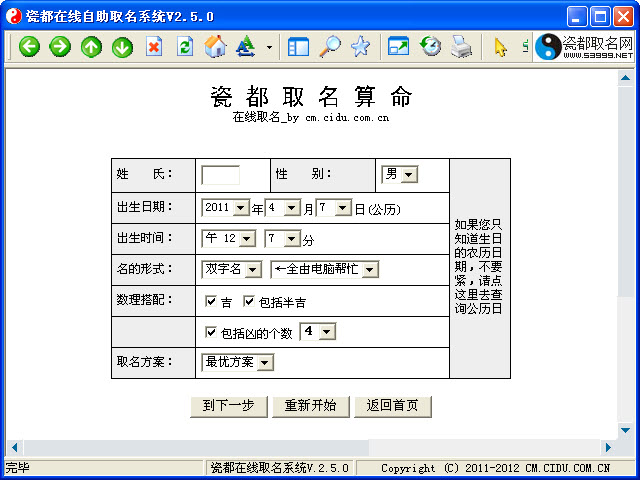Click the 出生日期 row label
The width and height of the screenshot is (640, 480).
coord(144,207)
